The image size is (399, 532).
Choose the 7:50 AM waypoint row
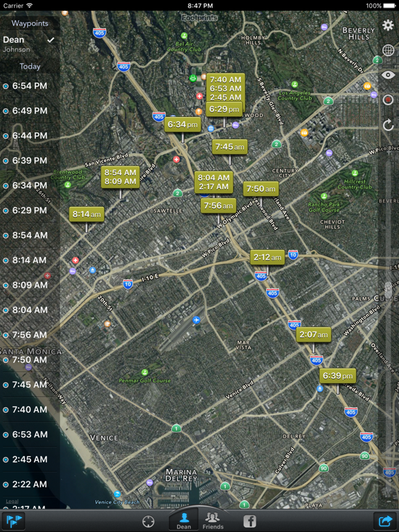(x=30, y=360)
